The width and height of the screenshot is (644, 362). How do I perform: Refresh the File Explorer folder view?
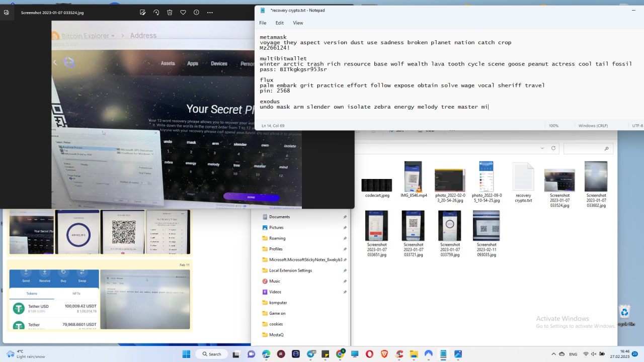[x=553, y=148]
